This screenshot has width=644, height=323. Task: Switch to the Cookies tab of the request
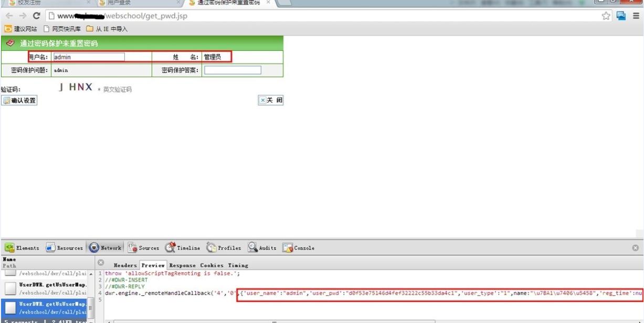(x=212, y=265)
